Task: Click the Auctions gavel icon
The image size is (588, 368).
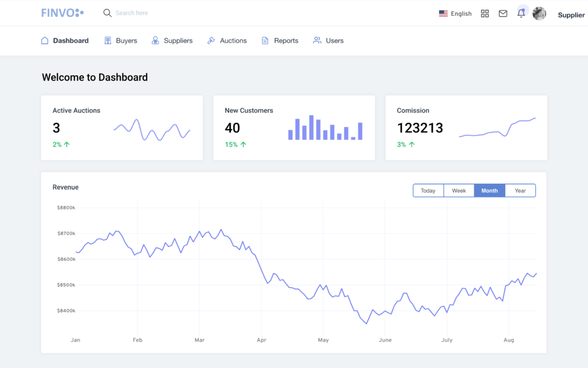Action: point(211,41)
